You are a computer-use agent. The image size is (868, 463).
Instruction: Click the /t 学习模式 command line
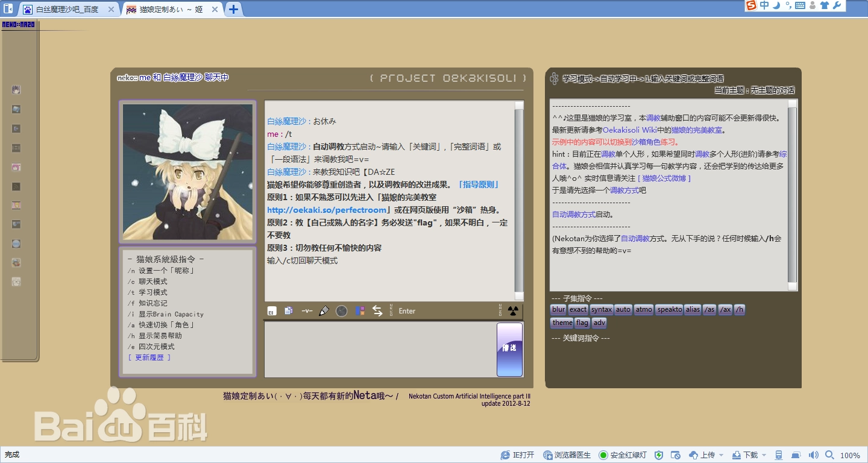point(147,292)
